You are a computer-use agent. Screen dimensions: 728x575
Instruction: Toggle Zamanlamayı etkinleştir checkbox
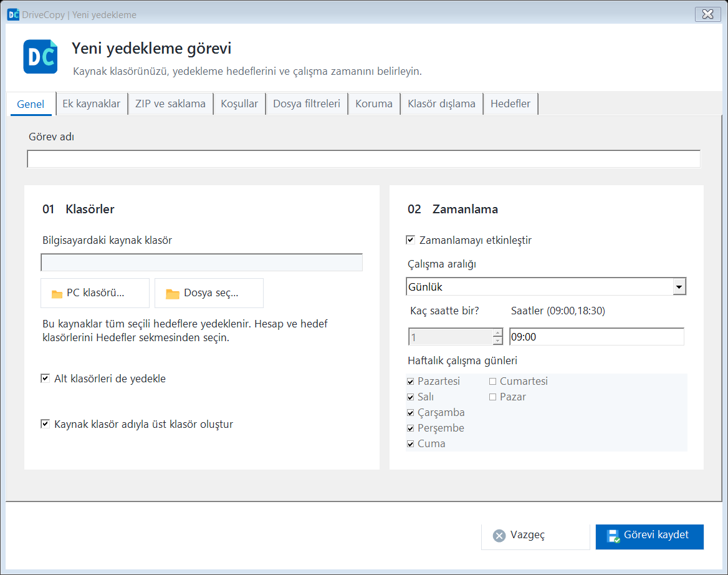410,239
